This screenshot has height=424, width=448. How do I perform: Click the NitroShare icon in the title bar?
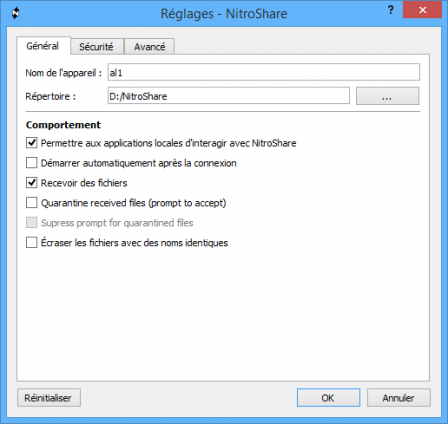click(x=15, y=14)
